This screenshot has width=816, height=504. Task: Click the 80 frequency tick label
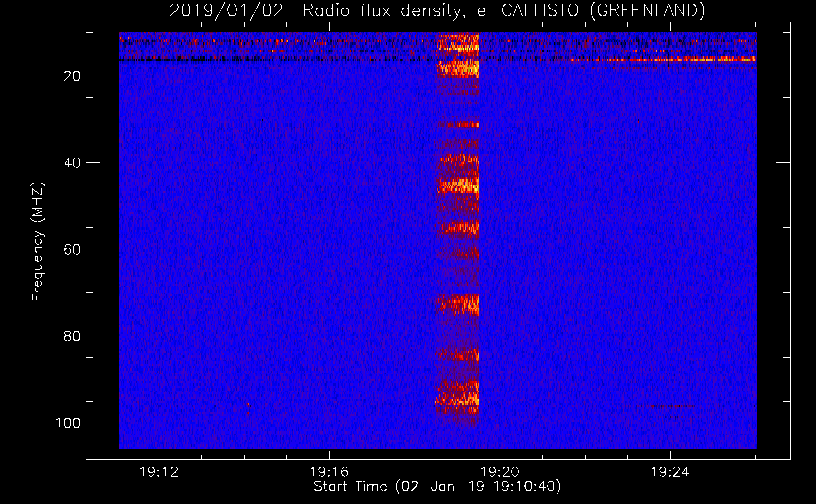[x=72, y=336]
